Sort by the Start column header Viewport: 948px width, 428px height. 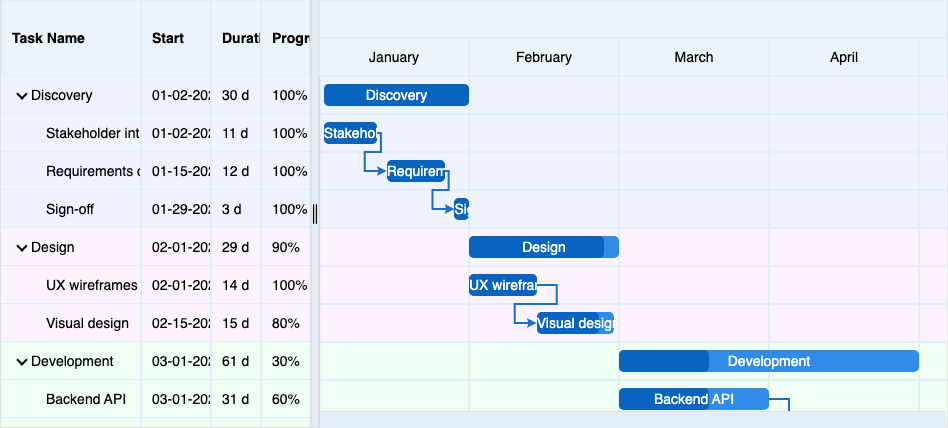pyautogui.click(x=168, y=38)
